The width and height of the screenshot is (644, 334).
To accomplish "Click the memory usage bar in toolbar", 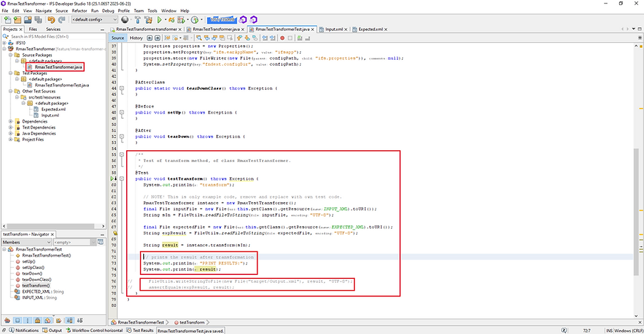I will 221,19.
